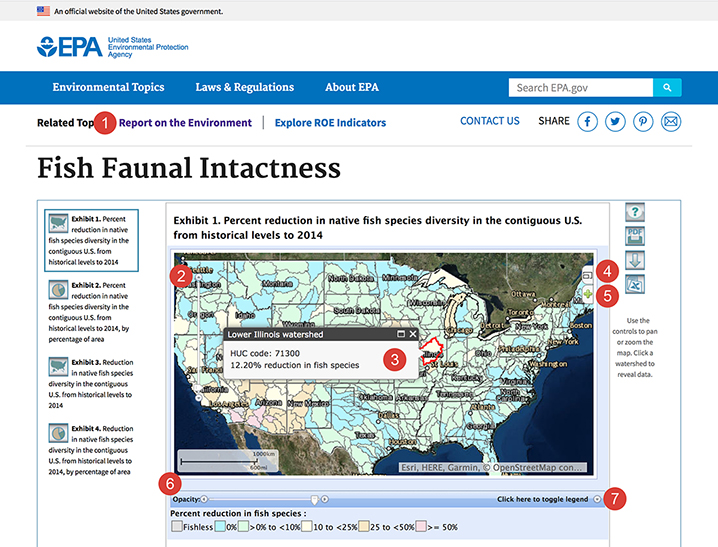Click the >= 50% pink legend swatch

(x=421, y=526)
